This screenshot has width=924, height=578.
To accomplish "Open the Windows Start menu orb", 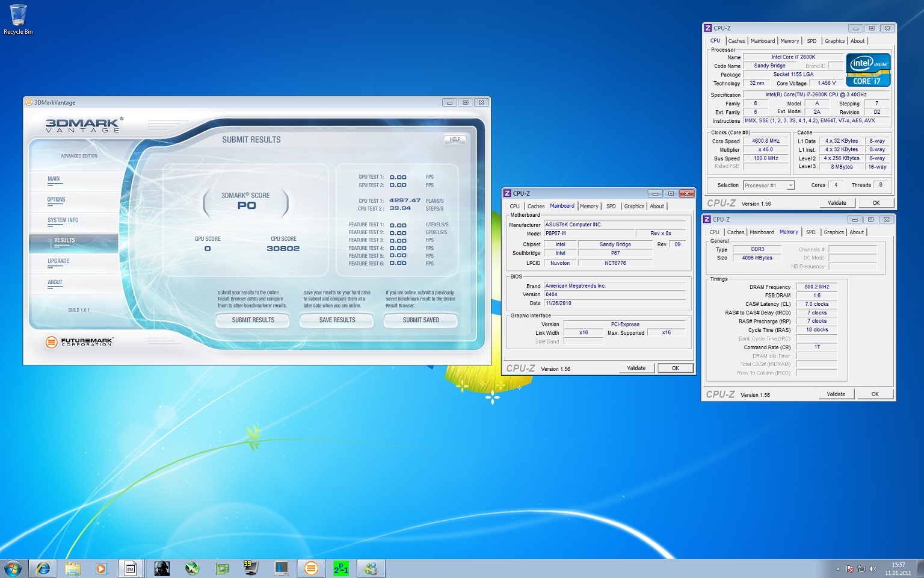I will (x=13, y=568).
